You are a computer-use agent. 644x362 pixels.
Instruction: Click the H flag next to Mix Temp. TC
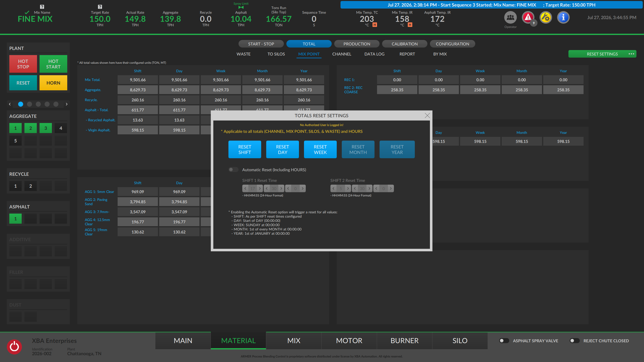point(375,25)
